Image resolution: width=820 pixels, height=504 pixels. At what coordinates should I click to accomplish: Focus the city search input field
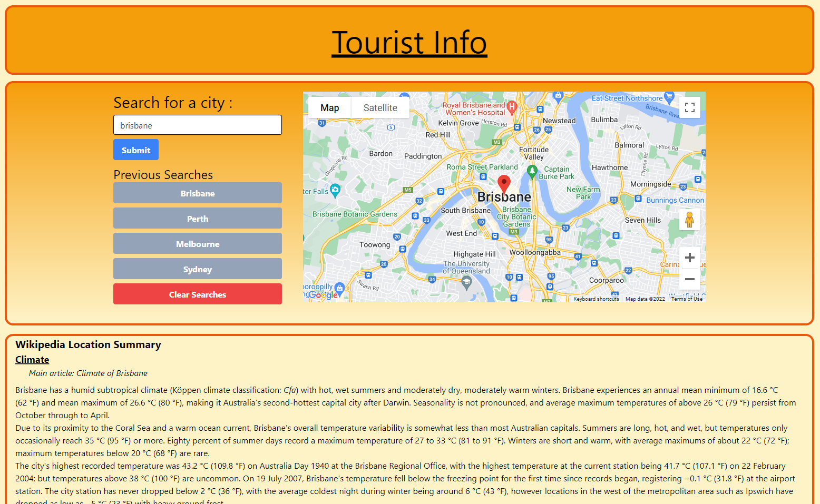(198, 125)
